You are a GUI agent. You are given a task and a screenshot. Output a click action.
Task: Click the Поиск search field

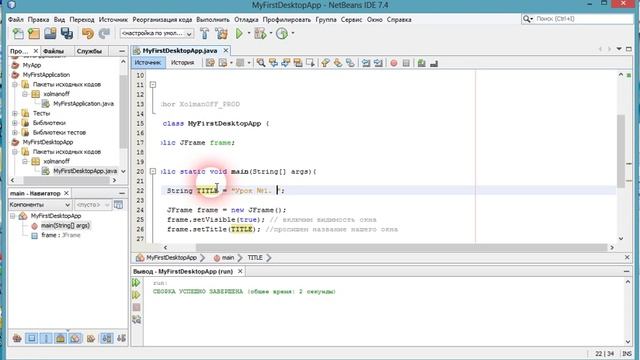(577, 19)
